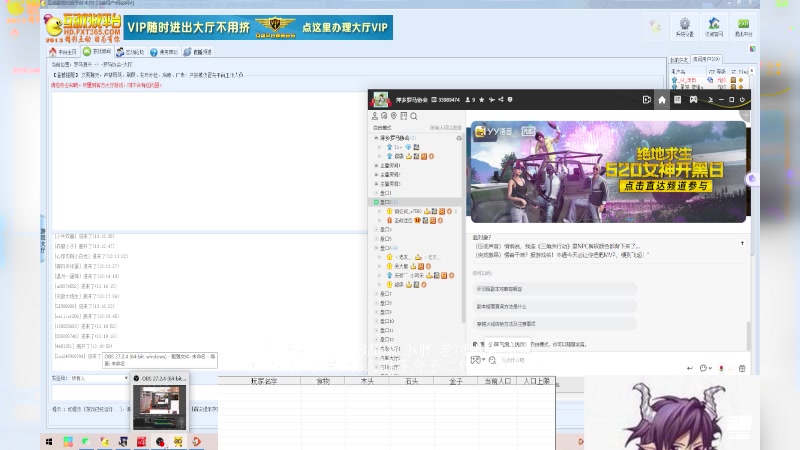Click the search magnifier above channel tree
Image resolution: width=800 pixels, height=450 pixels.
pos(414,116)
